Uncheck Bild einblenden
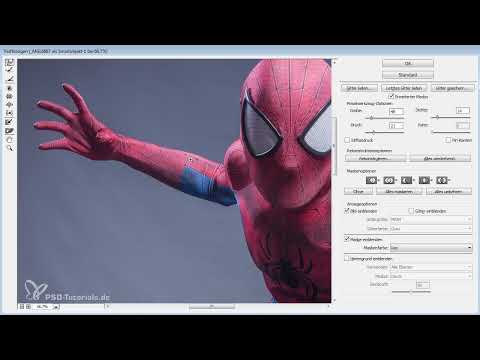Image resolution: width=480 pixels, height=360 pixels. 347,211
